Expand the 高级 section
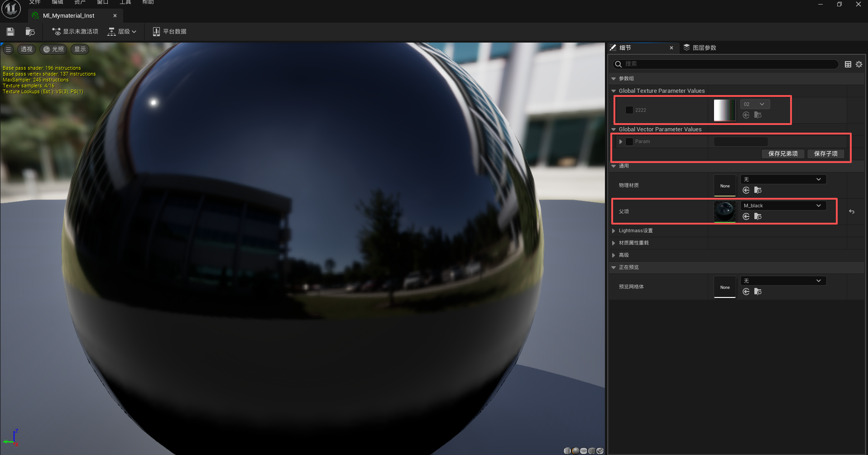This screenshot has width=868, height=455. click(614, 255)
